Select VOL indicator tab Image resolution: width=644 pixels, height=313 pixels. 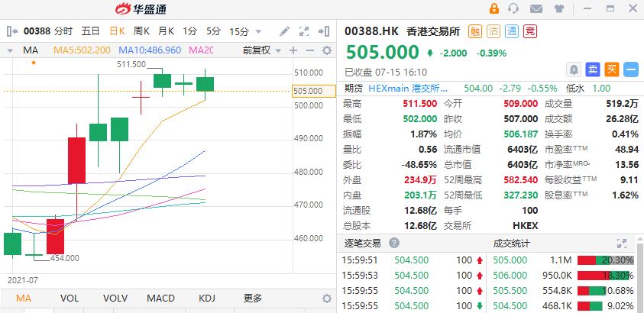point(70,298)
